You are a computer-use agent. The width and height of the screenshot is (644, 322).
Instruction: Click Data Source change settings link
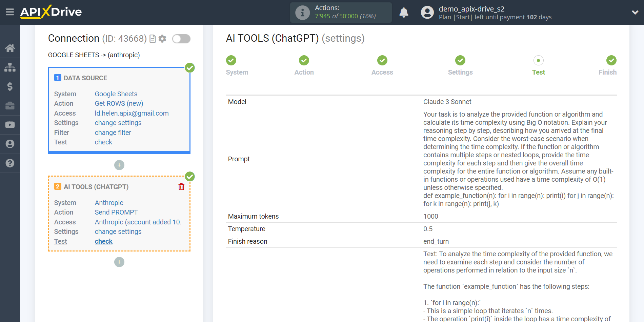click(118, 123)
